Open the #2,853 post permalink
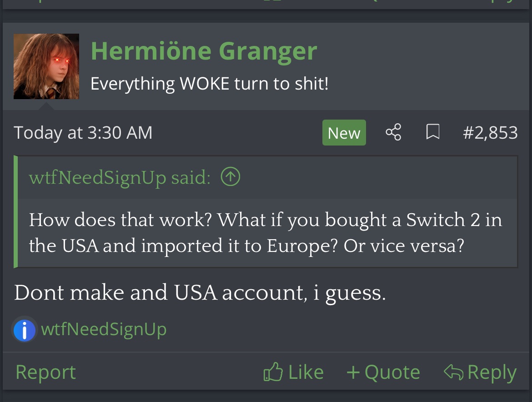The height and width of the screenshot is (402, 532). [x=490, y=132]
